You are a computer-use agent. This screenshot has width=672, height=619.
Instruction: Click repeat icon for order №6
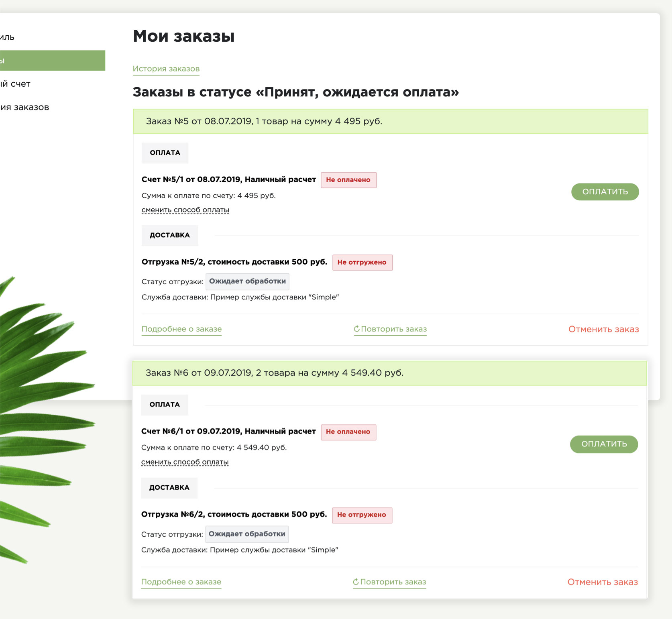point(356,582)
